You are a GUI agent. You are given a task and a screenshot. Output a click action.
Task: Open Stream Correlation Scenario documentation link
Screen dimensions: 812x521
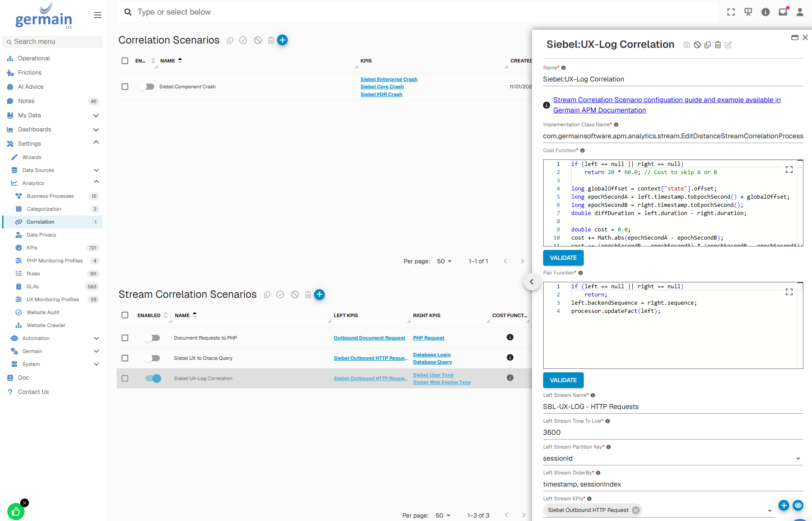[667, 105]
